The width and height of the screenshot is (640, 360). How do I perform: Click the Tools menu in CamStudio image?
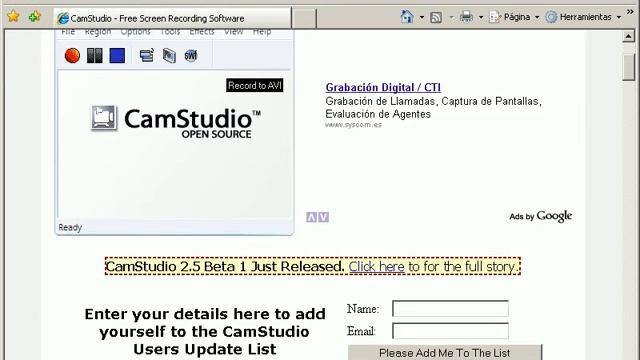(170, 31)
